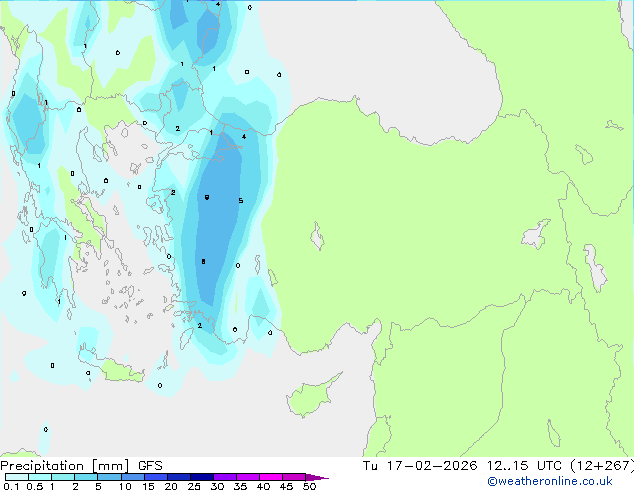This screenshot has width=634, height=490.
Task: Click the '5' precipitation value over western Turkey
Action: (x=241, y=201)
